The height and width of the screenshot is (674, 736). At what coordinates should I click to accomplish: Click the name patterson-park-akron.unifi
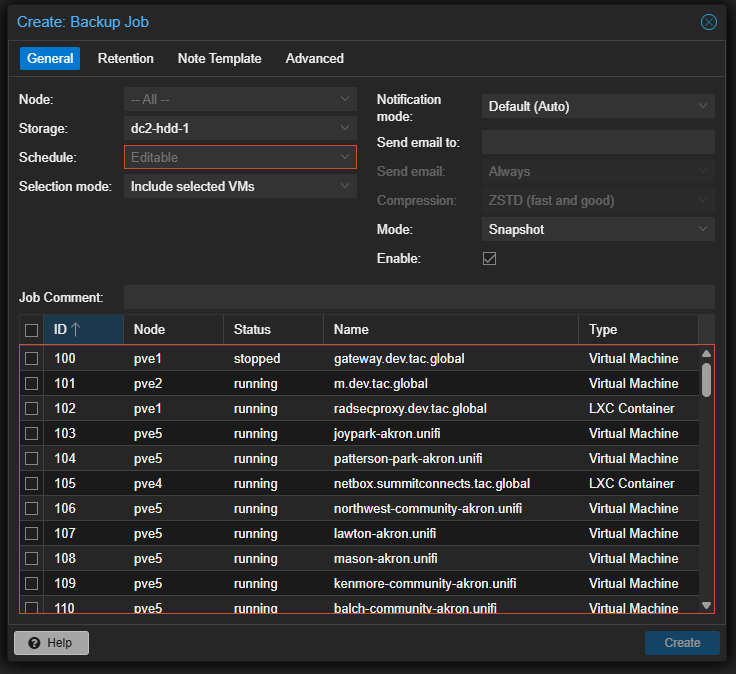[408, 459]
